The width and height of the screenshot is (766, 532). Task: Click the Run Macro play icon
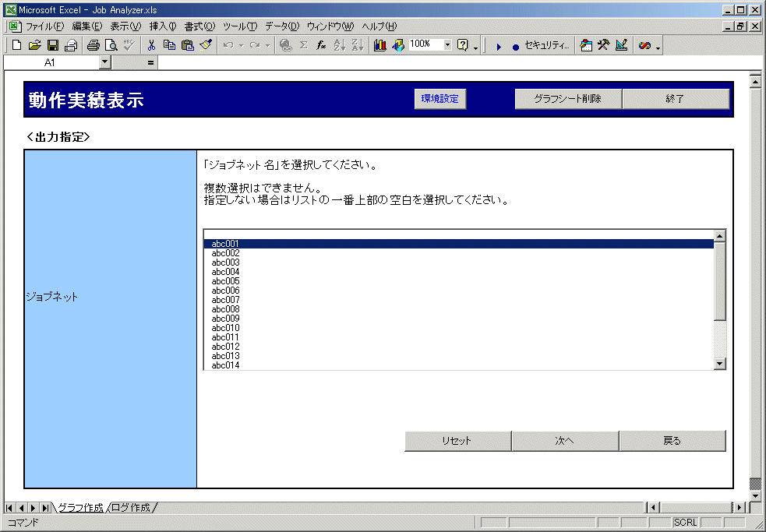(498, 47)
